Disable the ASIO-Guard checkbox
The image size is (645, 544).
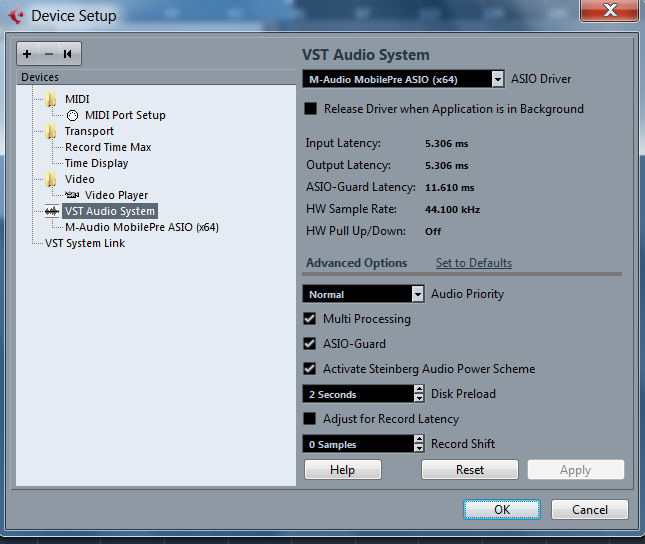pyautogui.click(x=310, y=344)
